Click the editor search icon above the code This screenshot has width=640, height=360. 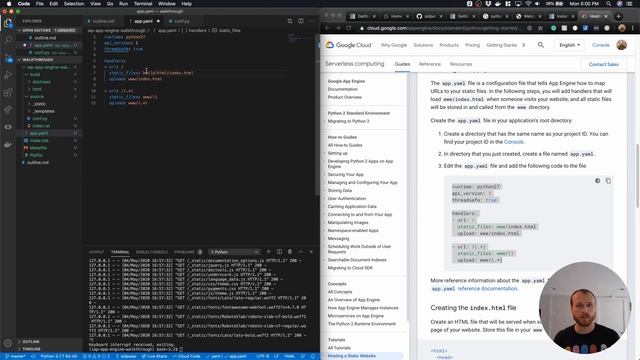[290, 21]
